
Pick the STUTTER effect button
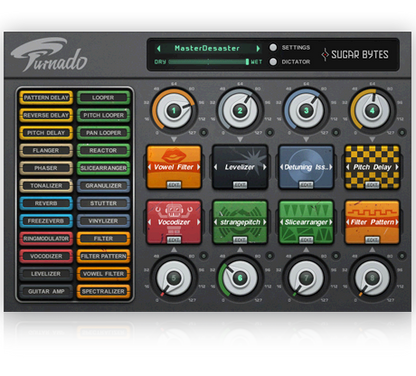coord(103,203)
